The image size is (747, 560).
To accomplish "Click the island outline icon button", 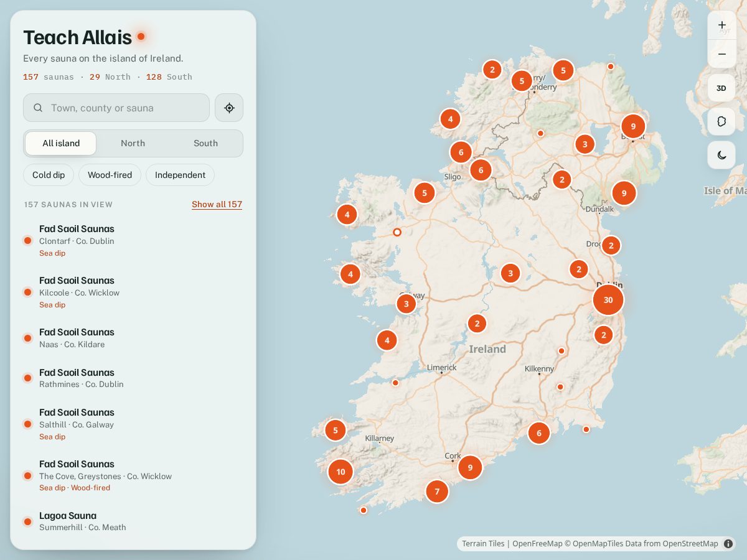I will 722,121.
